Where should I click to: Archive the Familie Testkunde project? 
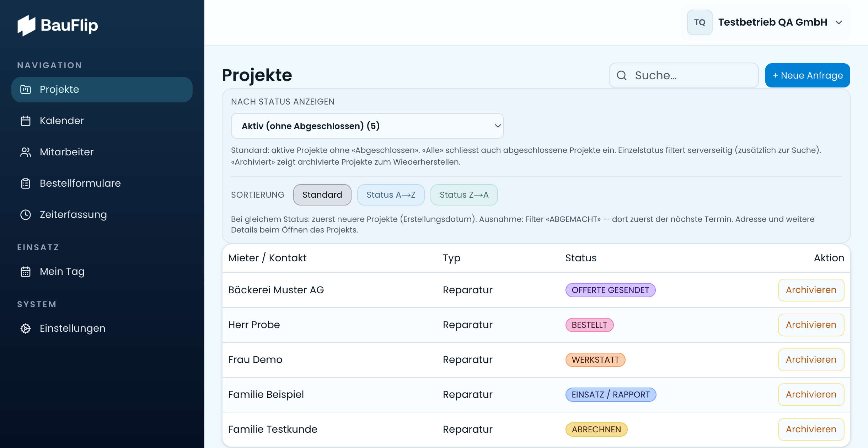811,430
